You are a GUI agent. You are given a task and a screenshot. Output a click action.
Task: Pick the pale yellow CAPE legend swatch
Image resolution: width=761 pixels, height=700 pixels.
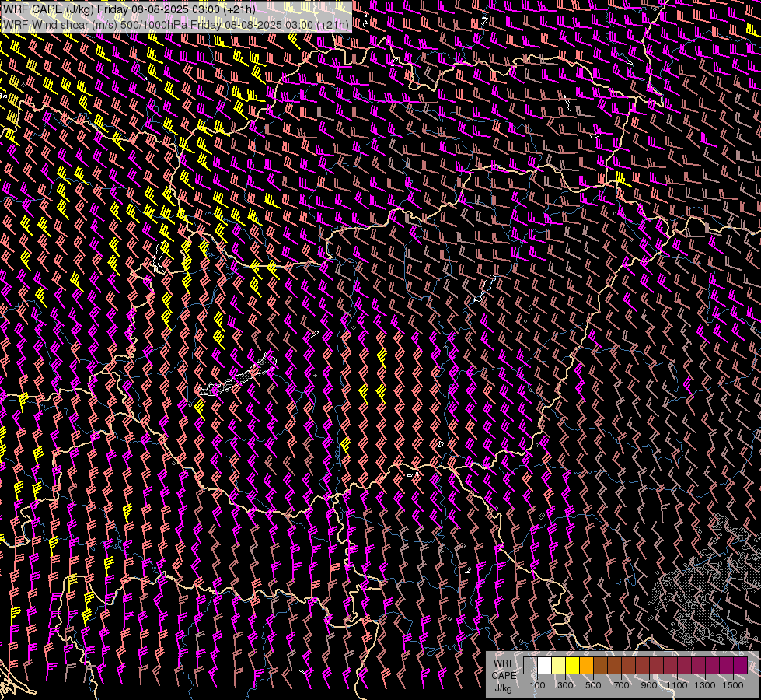pos(559,666)
